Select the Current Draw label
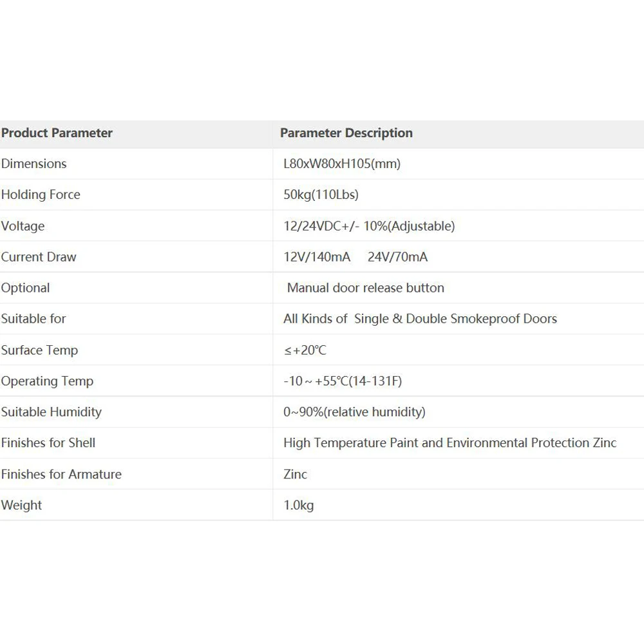 point(39,257)
